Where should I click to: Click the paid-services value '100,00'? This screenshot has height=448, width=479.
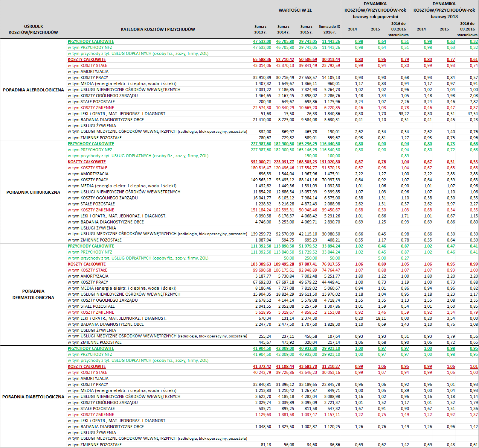pyautogui.click(x=334, y=156)
